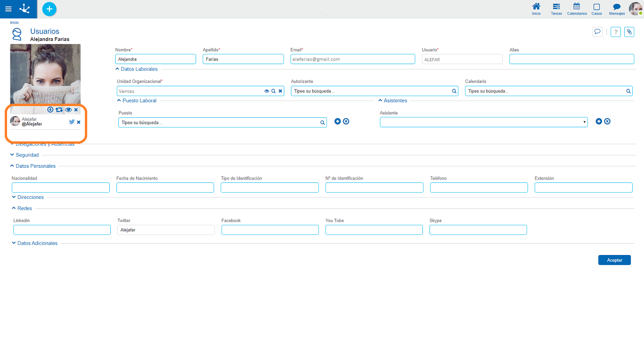This screenshot has height=362, width=644.
Task: Expand Seguridad section
Action: click(x=25, y=155)
